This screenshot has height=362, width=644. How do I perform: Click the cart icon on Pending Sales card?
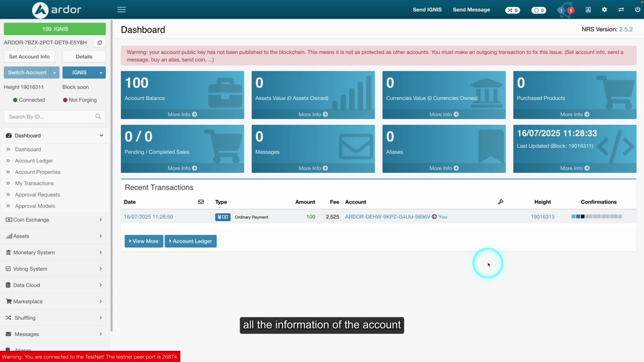224,146
